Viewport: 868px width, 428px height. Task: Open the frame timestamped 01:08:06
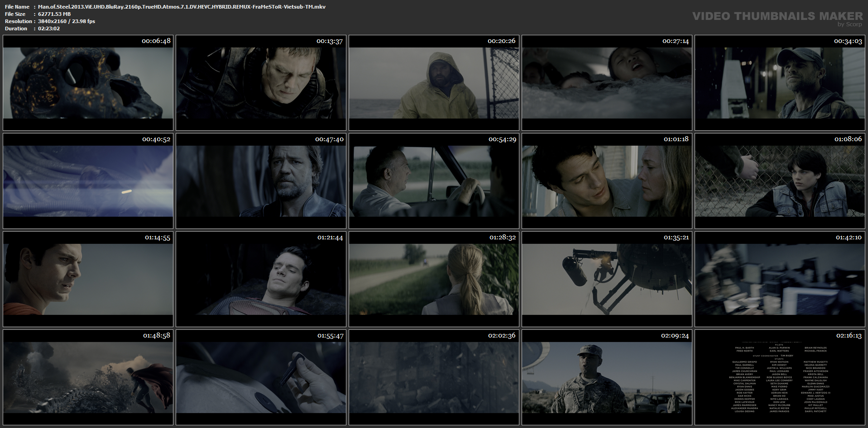click(x=780, y=181)
